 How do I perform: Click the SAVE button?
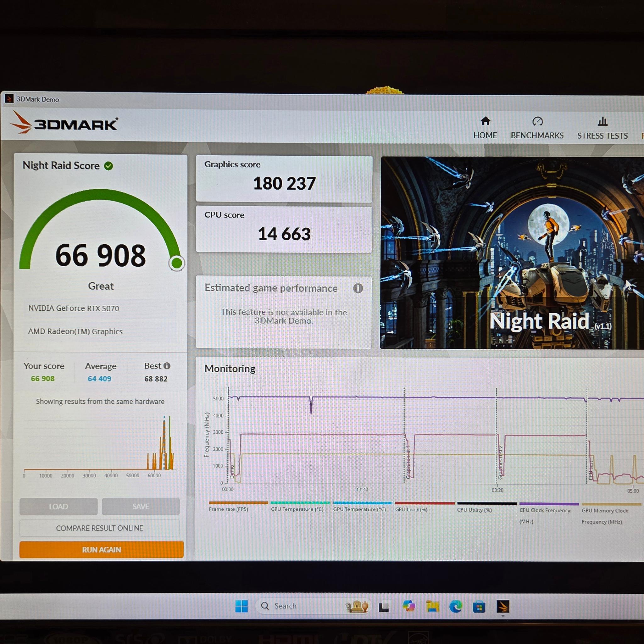click(141, 506)
